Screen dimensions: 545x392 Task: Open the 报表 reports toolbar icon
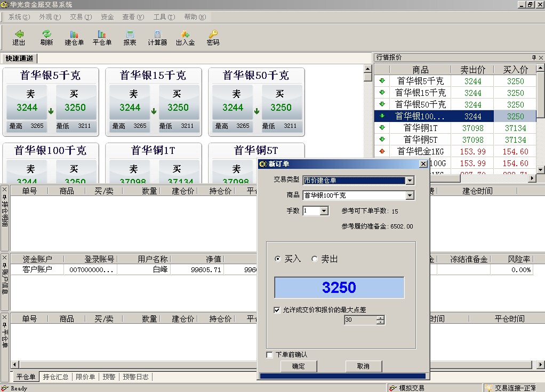pyautogui.click(x=130, y=37)
